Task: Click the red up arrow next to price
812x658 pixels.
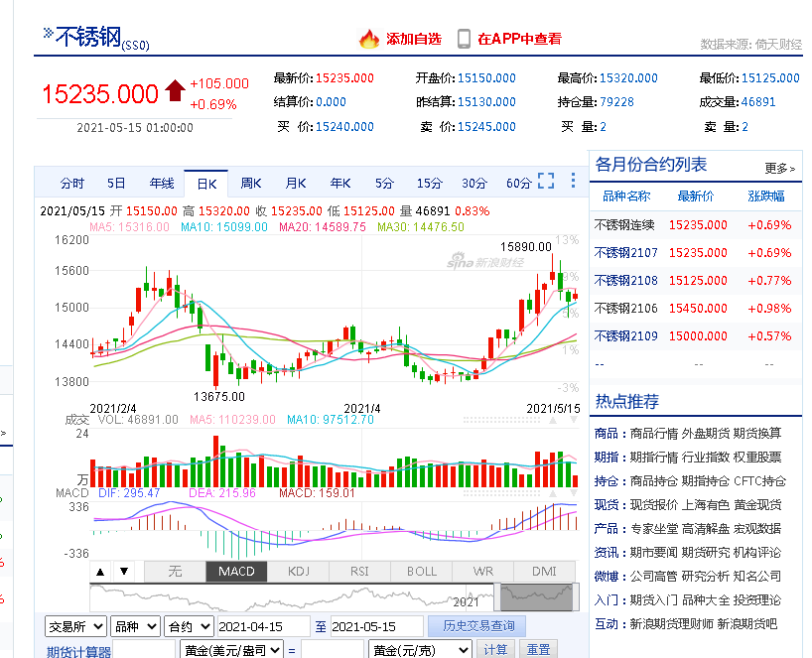Action: [x=175, y=90]
